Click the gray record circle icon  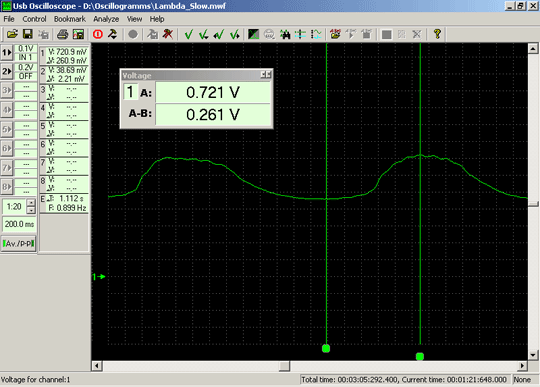(133, 34)
